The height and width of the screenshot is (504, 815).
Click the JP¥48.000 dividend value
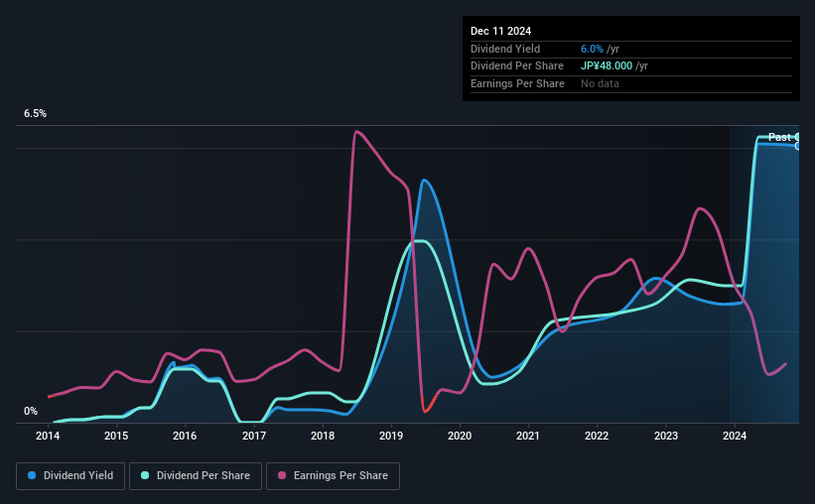click(607, 66)
